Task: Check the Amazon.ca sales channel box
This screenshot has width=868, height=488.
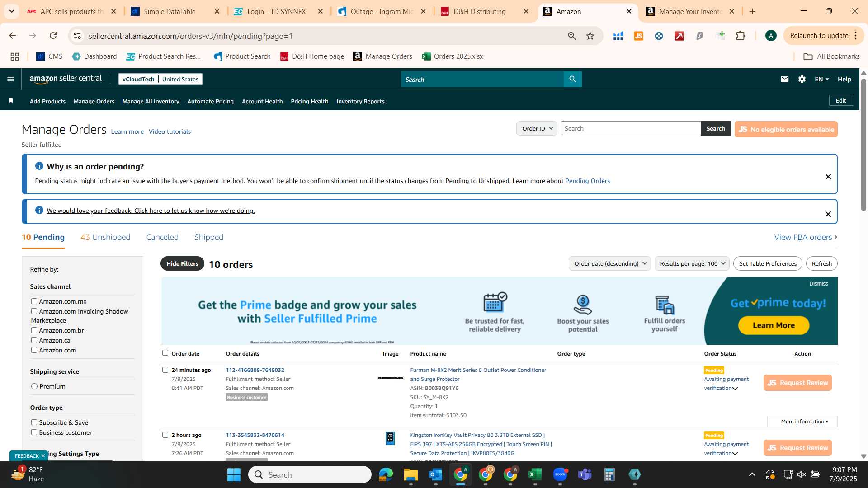Action: click(34, 340)
